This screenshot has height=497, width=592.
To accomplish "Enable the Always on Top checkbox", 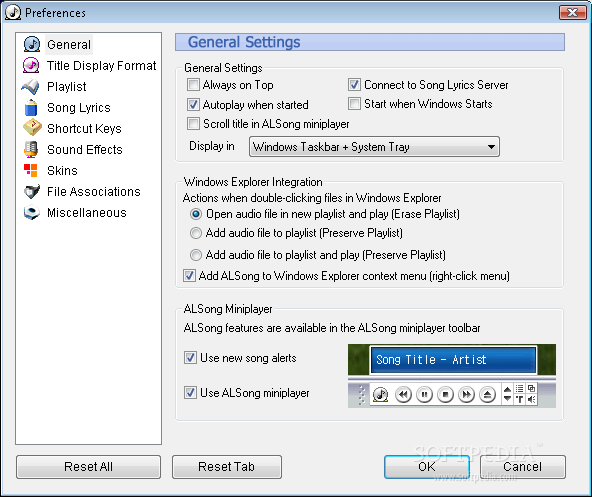I will pyautogui.click(x=193, y=85).
